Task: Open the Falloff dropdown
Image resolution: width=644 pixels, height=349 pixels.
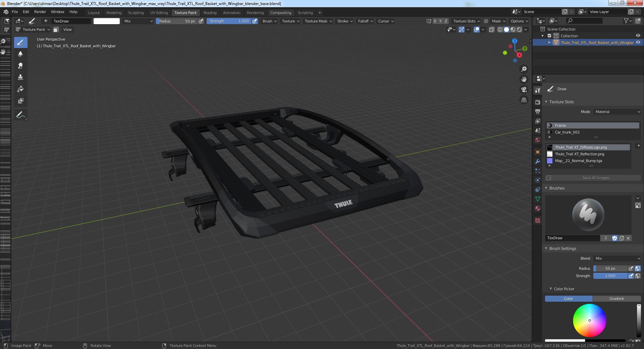Action: tap(365, 21)
